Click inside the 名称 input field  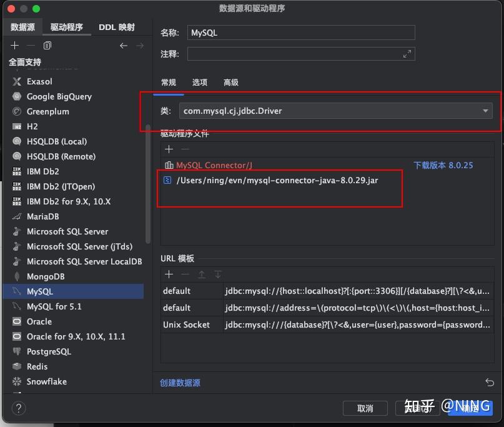[x=300, y=32]
